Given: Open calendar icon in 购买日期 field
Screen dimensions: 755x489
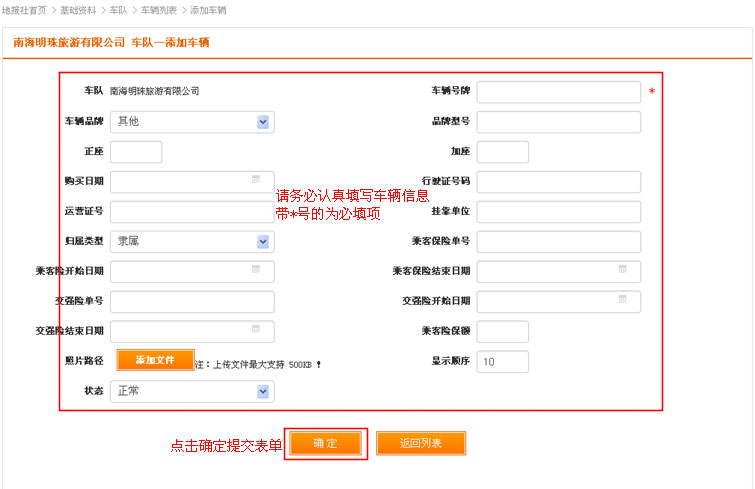Looking at the screenshot, I should 256,180.
